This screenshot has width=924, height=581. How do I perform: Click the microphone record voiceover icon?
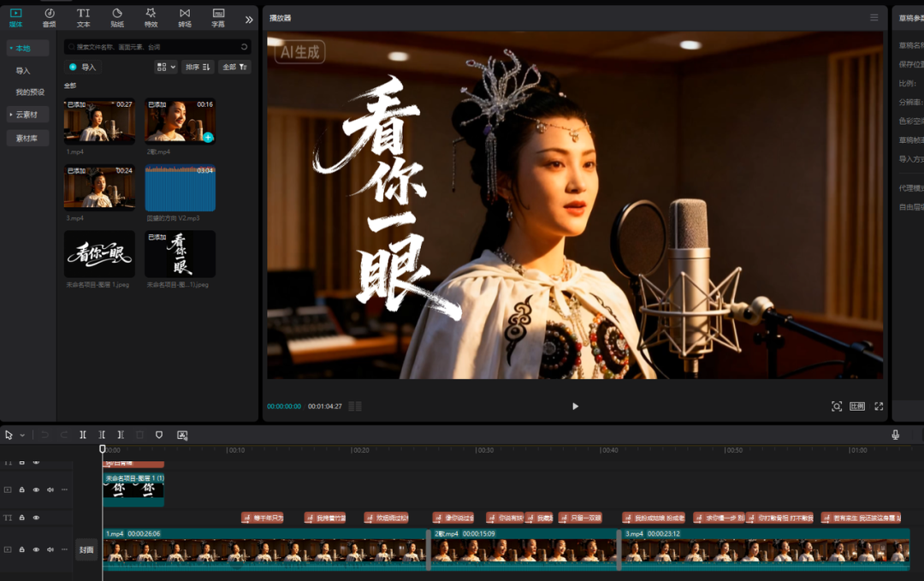(895, 435)
